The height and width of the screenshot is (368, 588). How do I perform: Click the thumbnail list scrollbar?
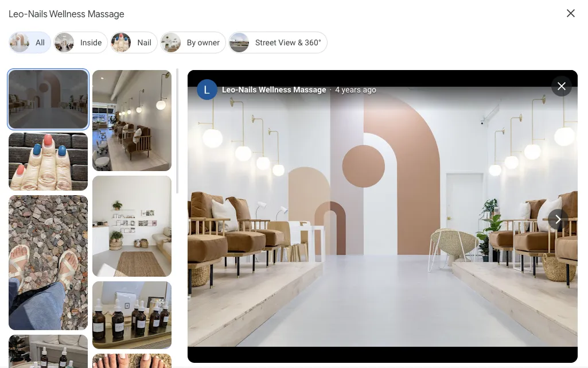pyautogui.click(x=177, y=132)
